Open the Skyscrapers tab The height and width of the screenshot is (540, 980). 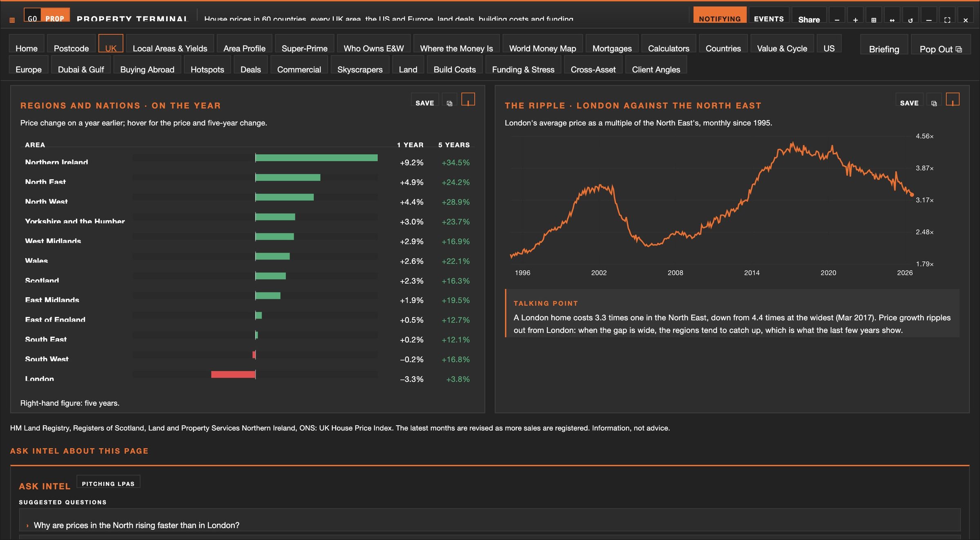360,65
